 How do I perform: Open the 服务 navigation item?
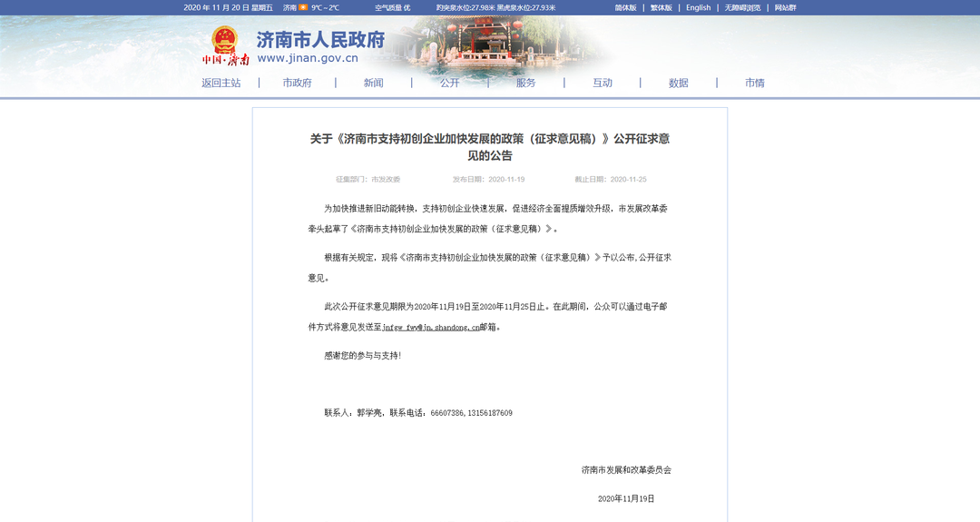[x=525, y=83]
